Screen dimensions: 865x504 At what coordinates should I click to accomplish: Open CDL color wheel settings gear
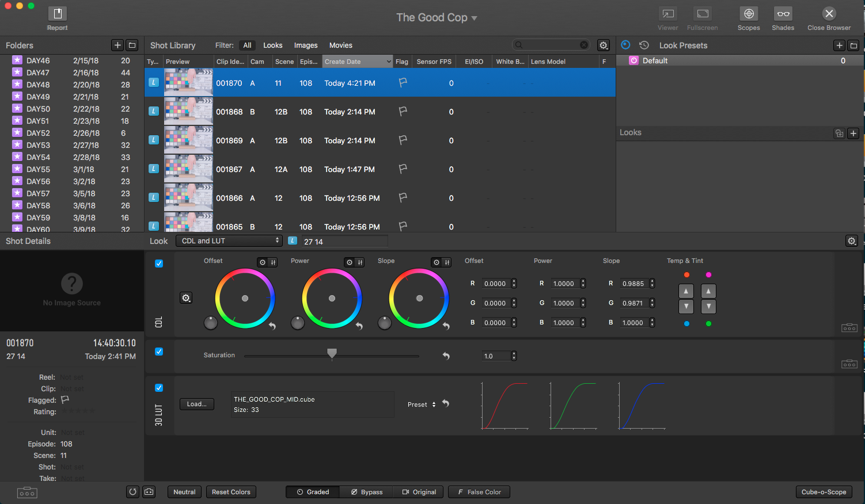tap(186, 298)
